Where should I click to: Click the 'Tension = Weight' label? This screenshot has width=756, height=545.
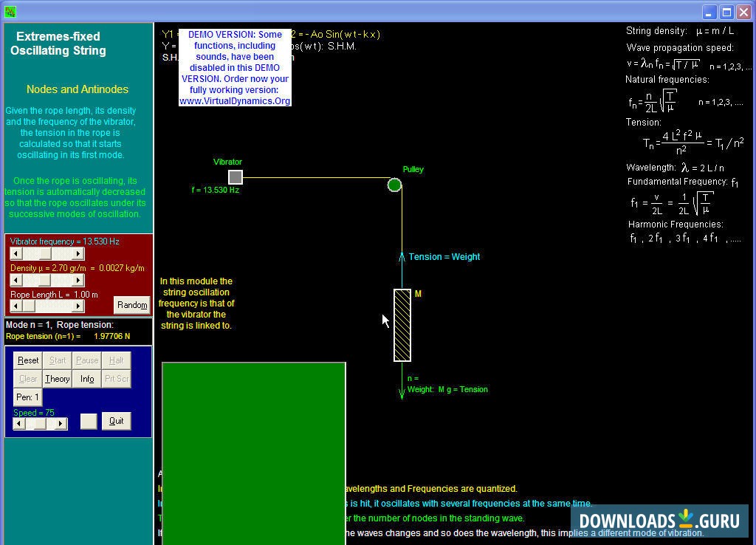(x=444, y=257)
